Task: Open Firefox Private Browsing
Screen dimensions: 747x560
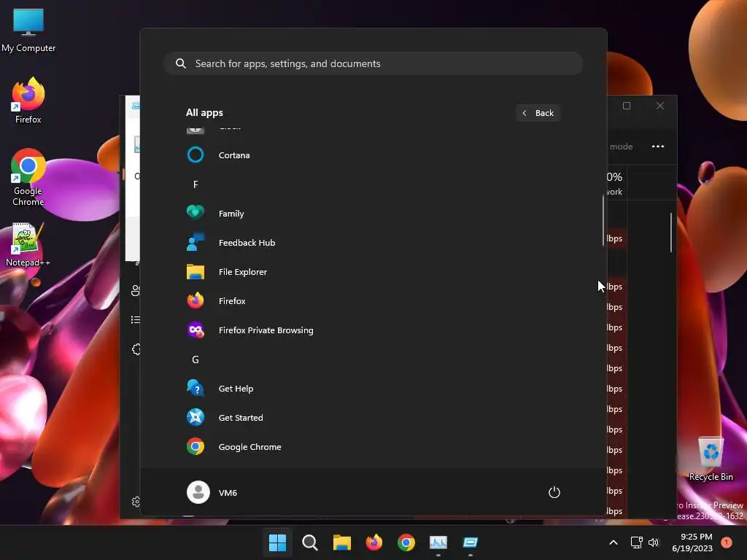Action: tap(373, 330)
